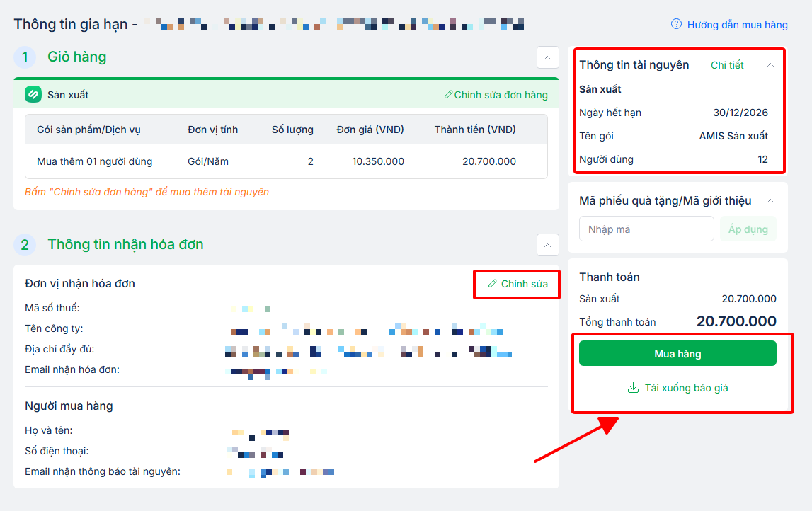Click Tải xuống báo giá link
812x511 pixels.
686,388
